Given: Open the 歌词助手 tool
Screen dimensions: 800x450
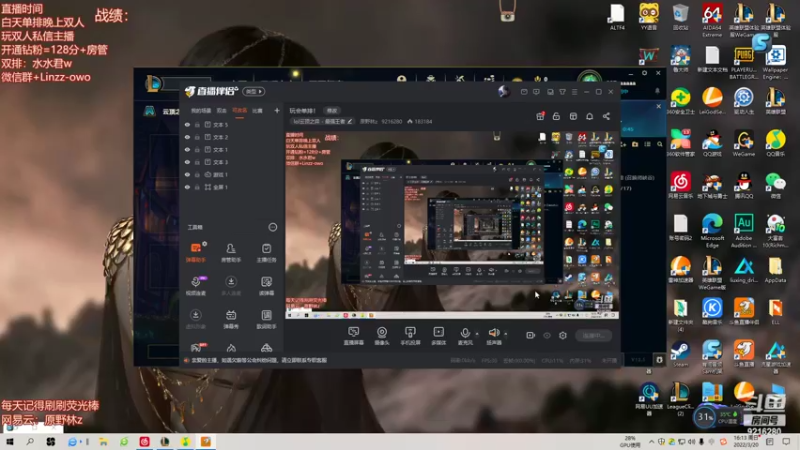Looking at the screenshot, I should pyautogui.click(x=266, y=319).
